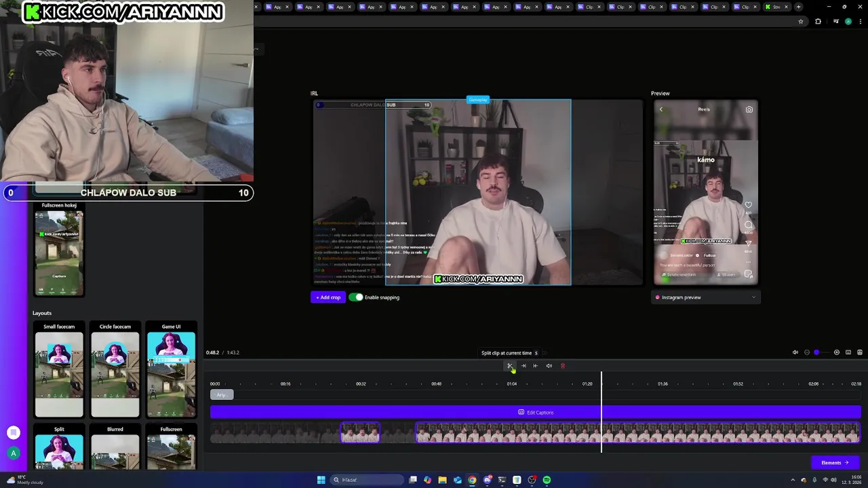The height and width of the screenshot is (488, 868).
Task: Trim clip end to playhead
Action: tap(523, 366)
